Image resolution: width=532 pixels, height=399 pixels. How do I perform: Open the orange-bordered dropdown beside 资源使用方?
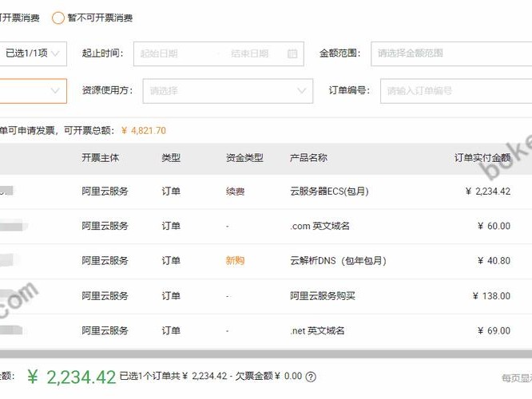pyautogui.click(x=33, y=90)
